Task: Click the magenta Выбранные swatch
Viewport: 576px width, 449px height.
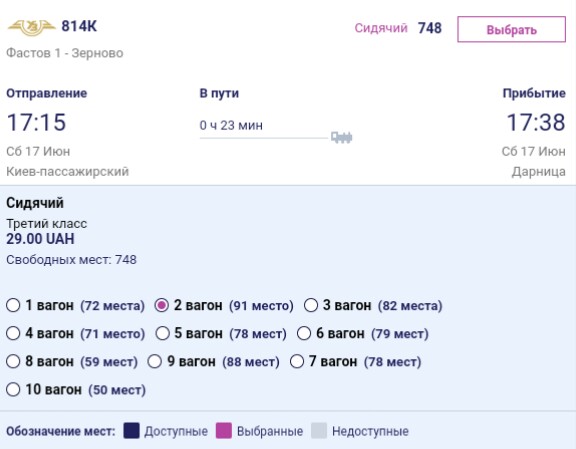Action: [224, 431]
